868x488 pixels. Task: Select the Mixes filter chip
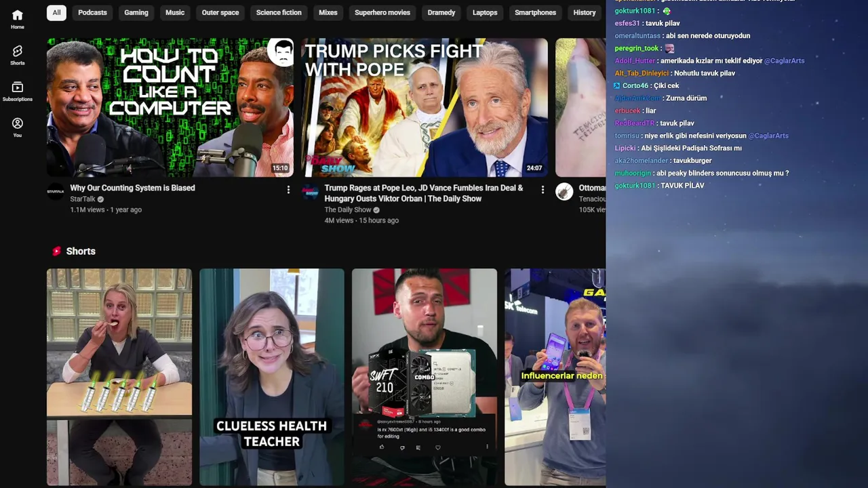[328, 12]
